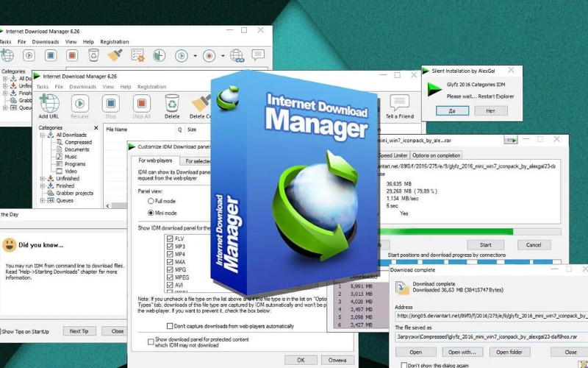The height and width of the screenshot is (368, 588).
Task: Select the Programs category in the front IDM window
Action: tap(75, 164)
